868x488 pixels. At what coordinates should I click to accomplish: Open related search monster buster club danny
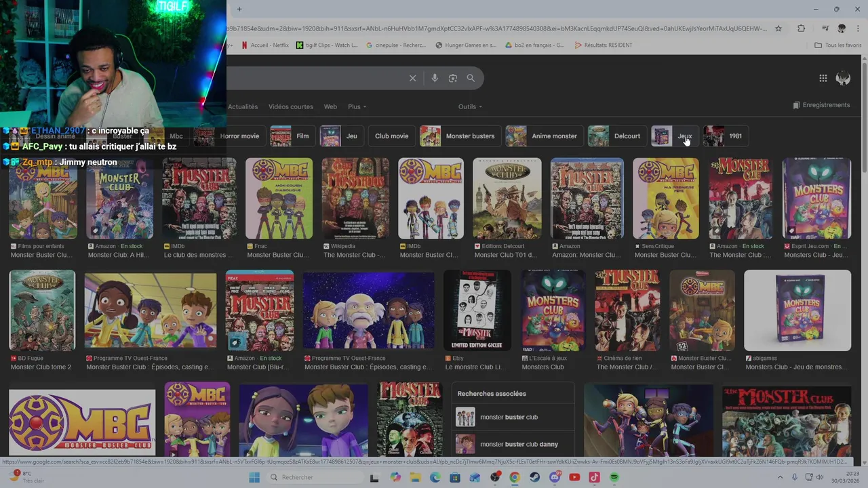513,444
